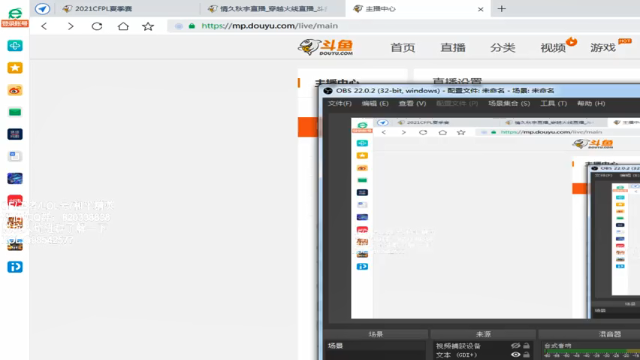Open 直播 in Douyu navigation

pyautogui.click(x=453, y=48)
